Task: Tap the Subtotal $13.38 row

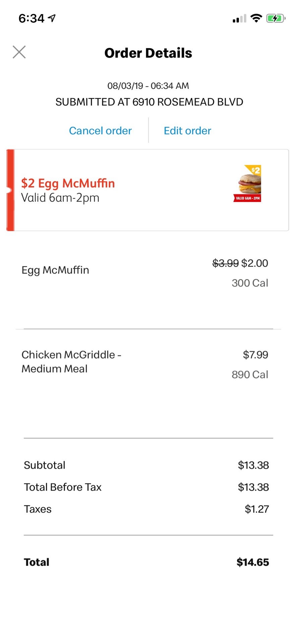Action: pos(146,465)
